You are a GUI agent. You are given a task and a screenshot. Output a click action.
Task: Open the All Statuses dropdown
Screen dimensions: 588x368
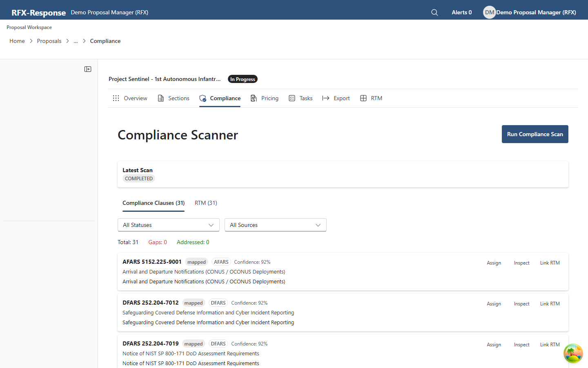tap(169, 225)
